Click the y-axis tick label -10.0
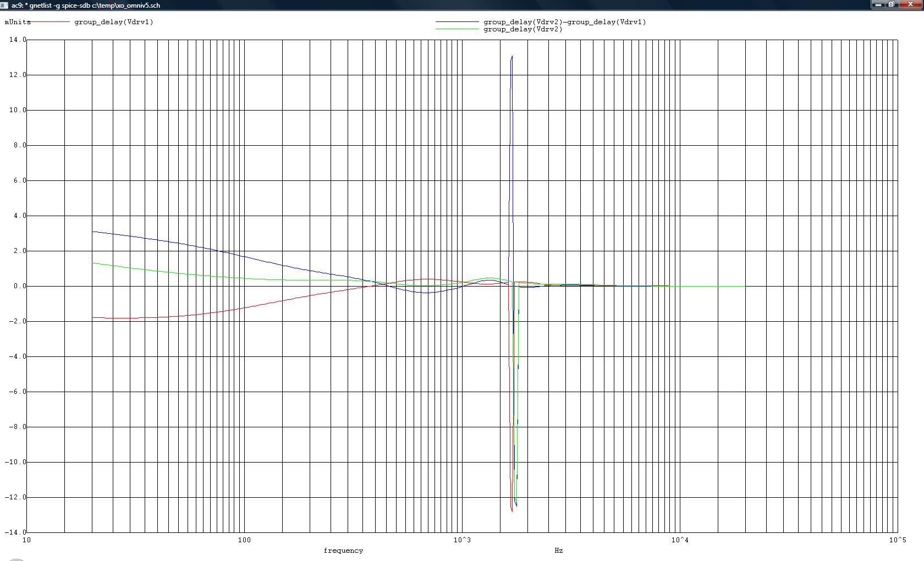This screenshot has height=561, width=924. click(15, 462)
